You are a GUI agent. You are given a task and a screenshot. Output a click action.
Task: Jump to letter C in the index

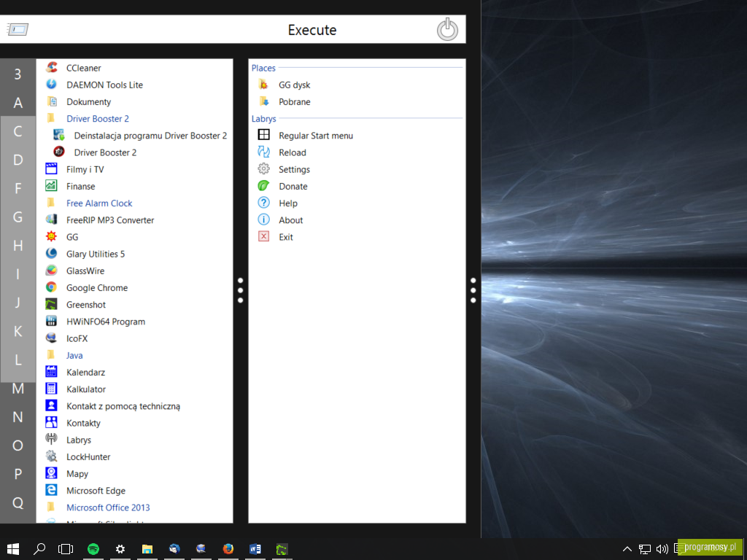tap(18, 131)
